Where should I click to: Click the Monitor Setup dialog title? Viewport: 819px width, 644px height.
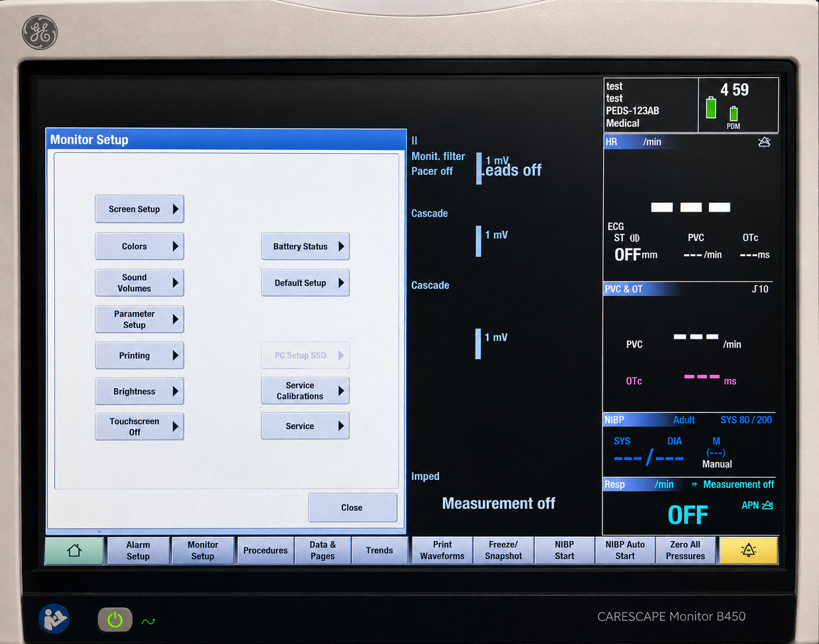point(89,140)
